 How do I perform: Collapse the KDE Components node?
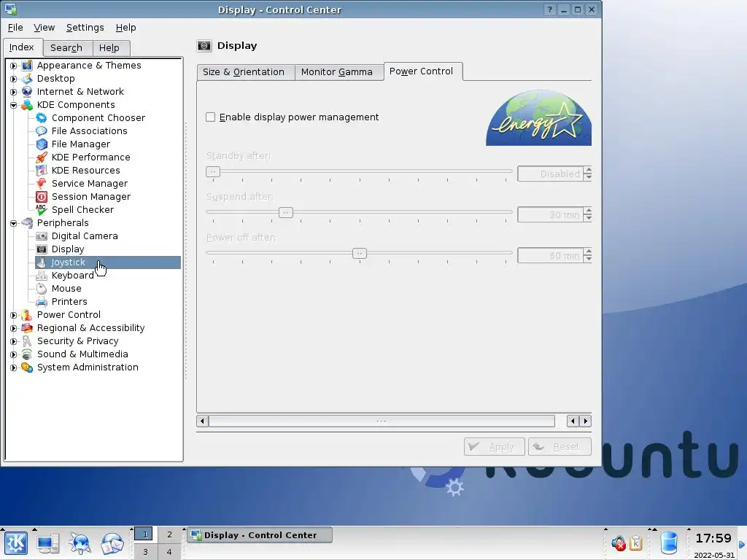[x=13, y=105]
